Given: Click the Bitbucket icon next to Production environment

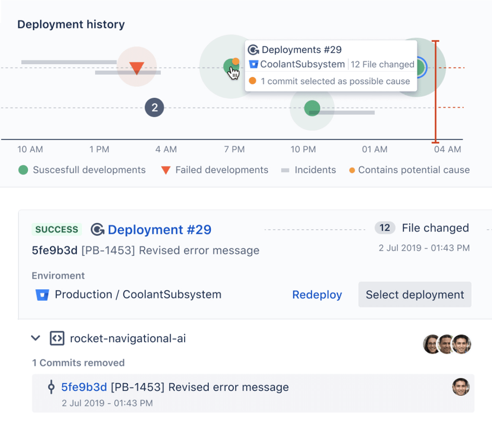Looking at the screenshot, I should tap(42, 294).
